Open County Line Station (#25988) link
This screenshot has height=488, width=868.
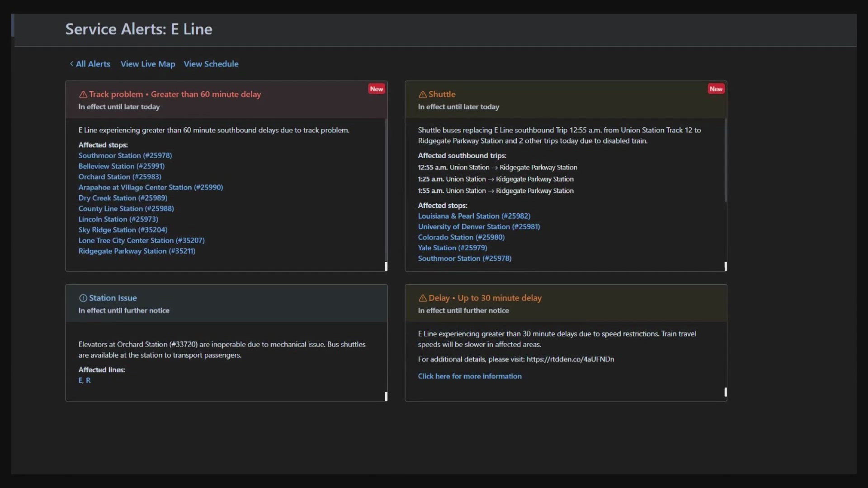tap(126, 209)
